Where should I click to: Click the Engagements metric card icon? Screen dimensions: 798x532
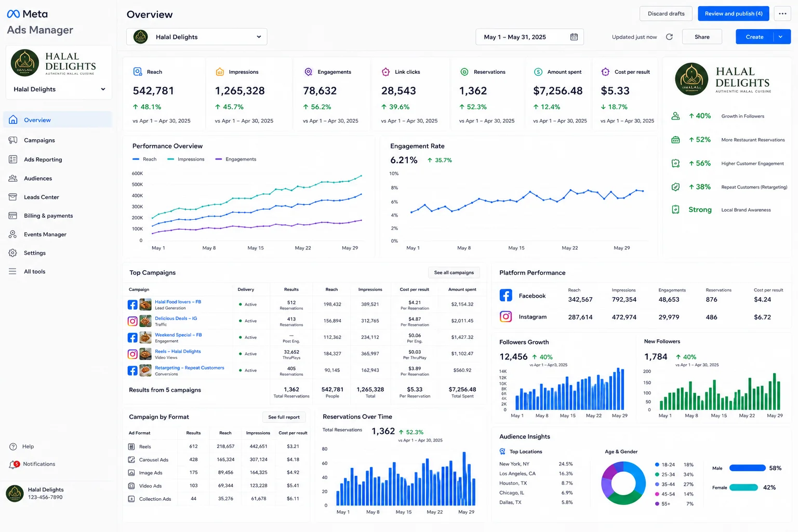[x=308, y=72]
